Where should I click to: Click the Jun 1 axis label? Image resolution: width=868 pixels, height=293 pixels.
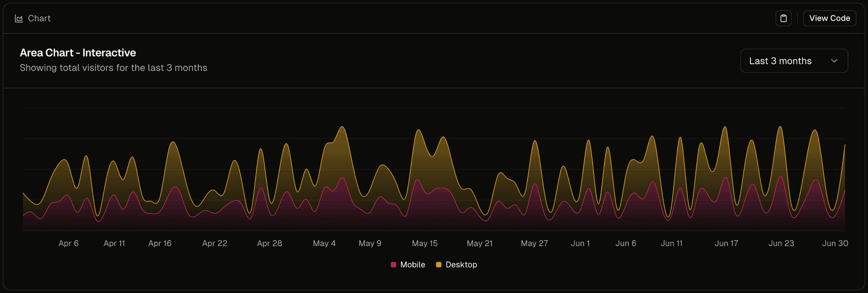[x=580, y=243]
